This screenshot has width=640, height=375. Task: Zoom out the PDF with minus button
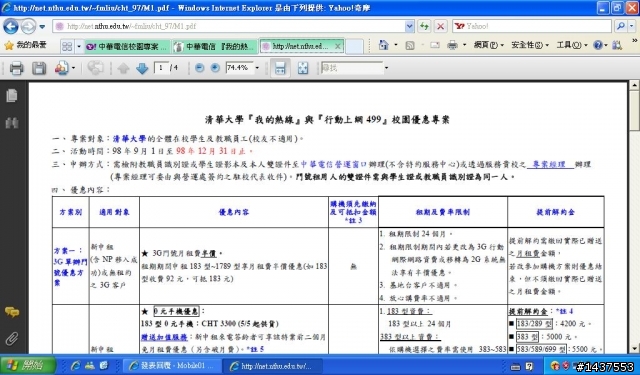pos(200,68)
